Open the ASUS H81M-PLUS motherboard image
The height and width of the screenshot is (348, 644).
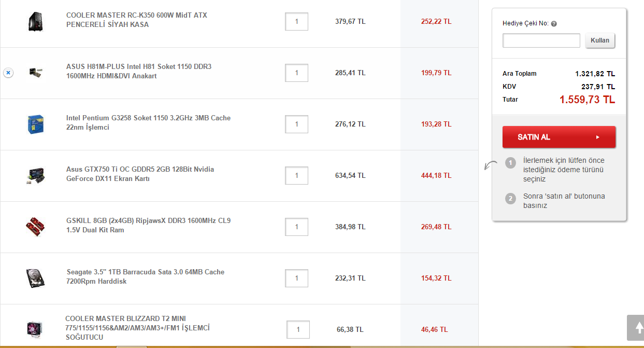tap(35, 73)
